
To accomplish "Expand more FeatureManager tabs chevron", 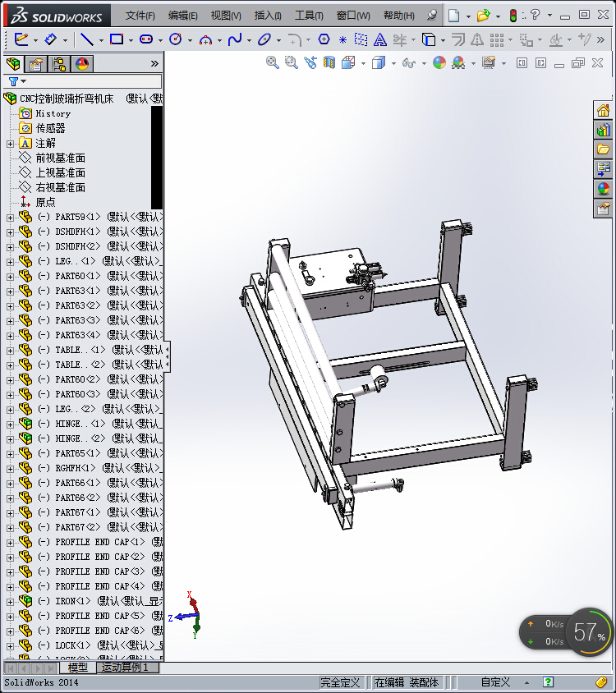I will (154, 64).
